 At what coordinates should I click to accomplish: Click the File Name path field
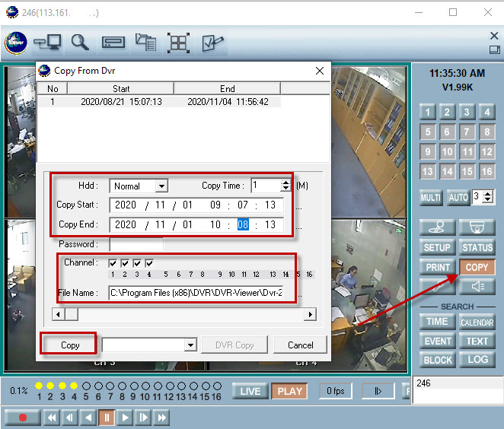[x=196, y=293]
